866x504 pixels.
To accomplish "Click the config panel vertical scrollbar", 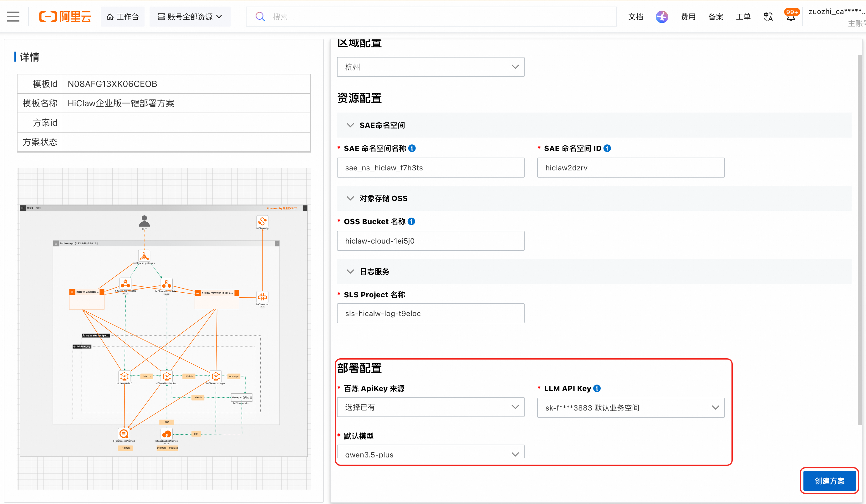I will 860,240.
